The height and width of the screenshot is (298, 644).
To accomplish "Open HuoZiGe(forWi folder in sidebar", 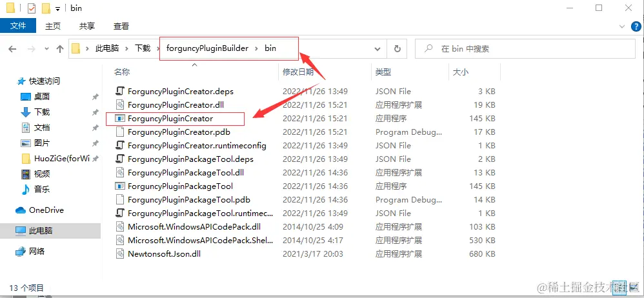I will (61, 159).
